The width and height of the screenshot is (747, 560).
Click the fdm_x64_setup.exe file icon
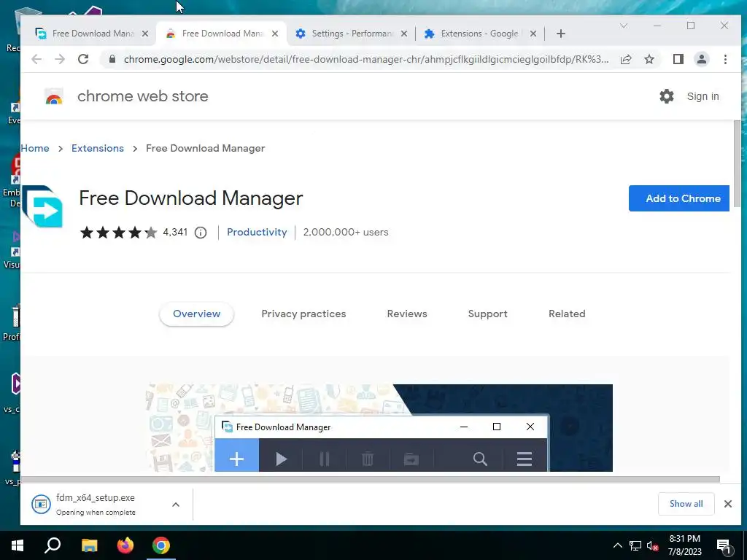click(x=41, y=504)
